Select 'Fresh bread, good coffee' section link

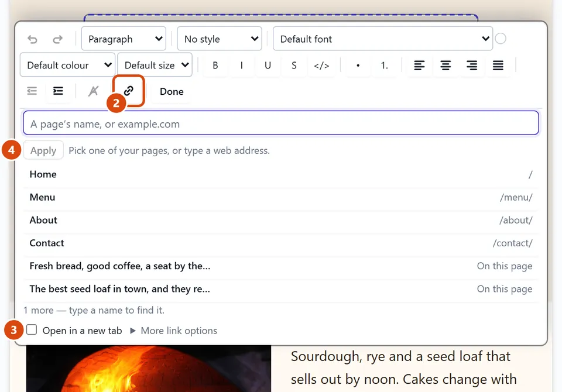(281, 266)
